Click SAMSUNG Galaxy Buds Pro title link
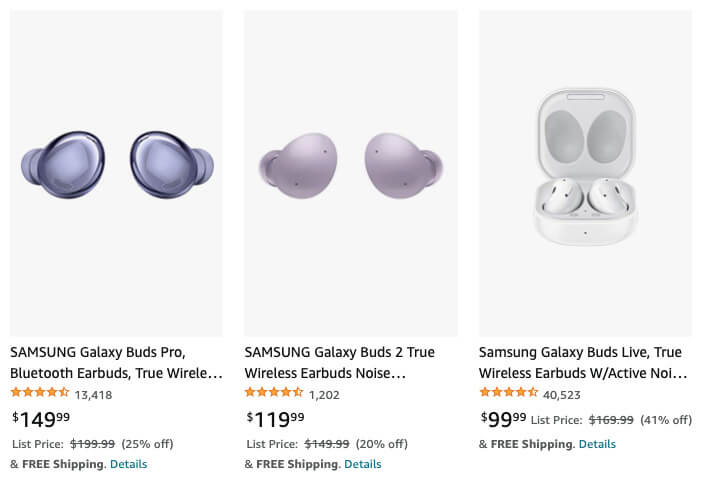Screen dimensions: 706x490 [116, 363]
